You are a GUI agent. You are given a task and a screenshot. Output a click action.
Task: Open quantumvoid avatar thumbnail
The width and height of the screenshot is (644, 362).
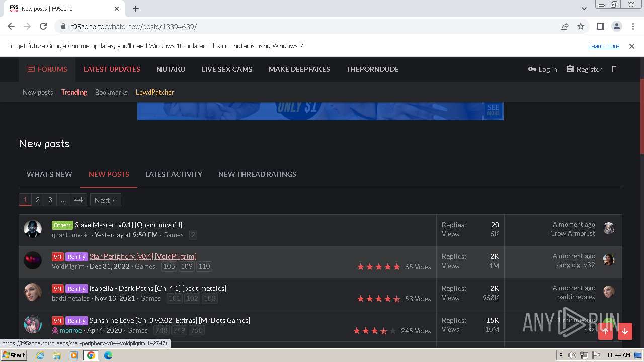click(x=33, y=229)
